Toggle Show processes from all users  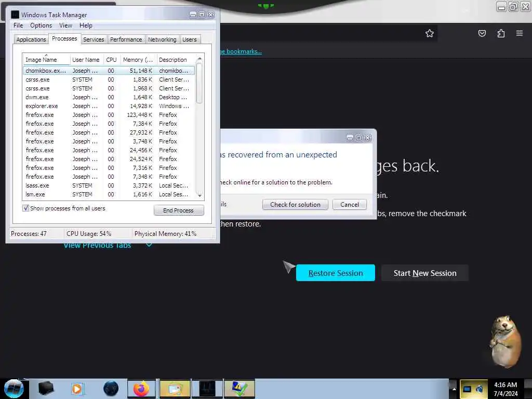point(26,208)
